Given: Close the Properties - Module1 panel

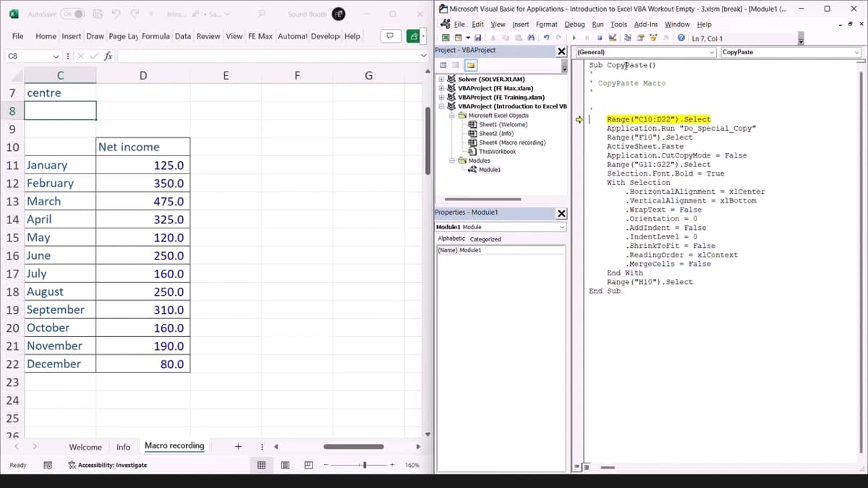Looking at the screenshot, I should [x=562, y=213].
